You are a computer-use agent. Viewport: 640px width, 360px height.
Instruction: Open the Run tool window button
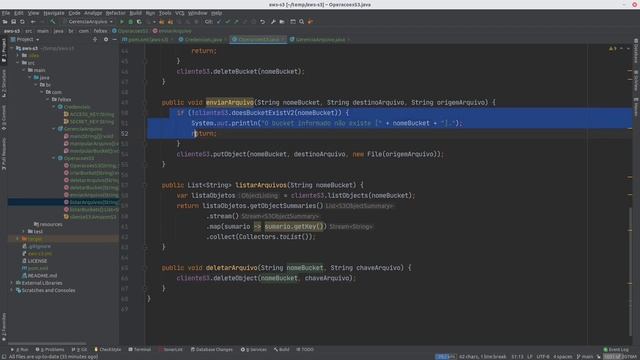[x=20, y=349]
